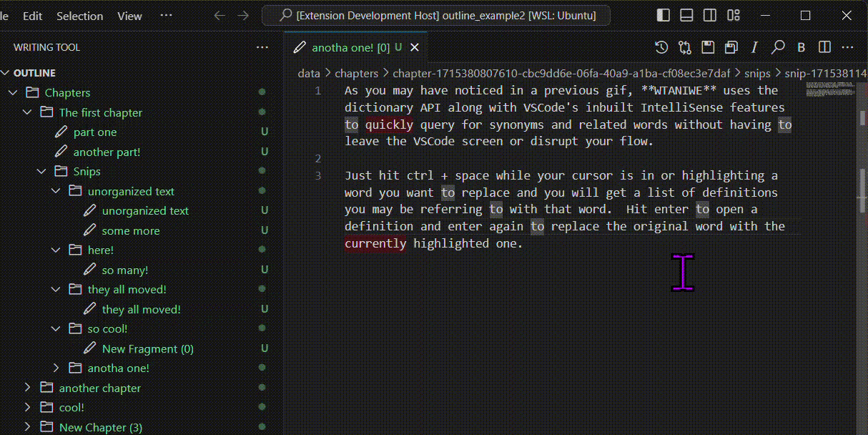Collapse The first chapter chevron
Viewport: 868px width, 435px height.
(x=27, y=112)
